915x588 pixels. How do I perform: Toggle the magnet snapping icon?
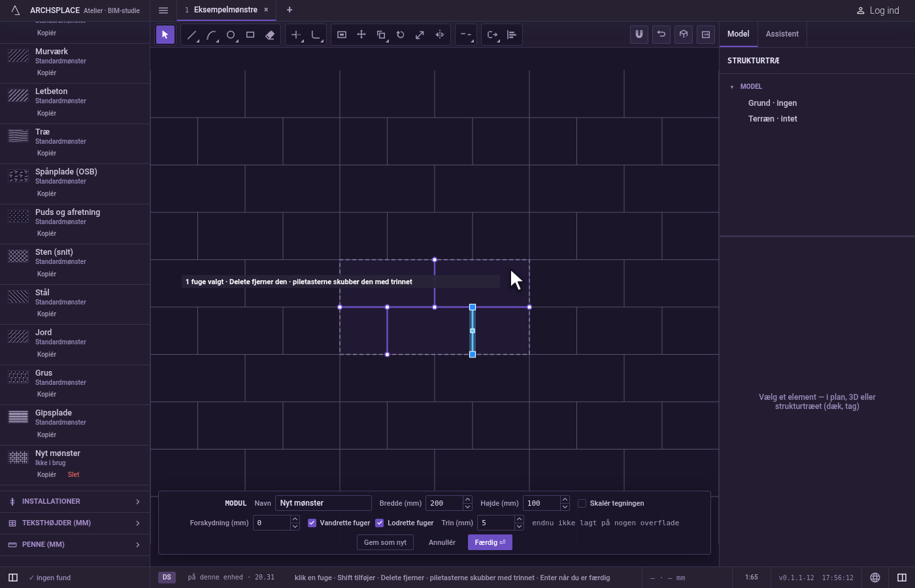(x=639, y=35)
